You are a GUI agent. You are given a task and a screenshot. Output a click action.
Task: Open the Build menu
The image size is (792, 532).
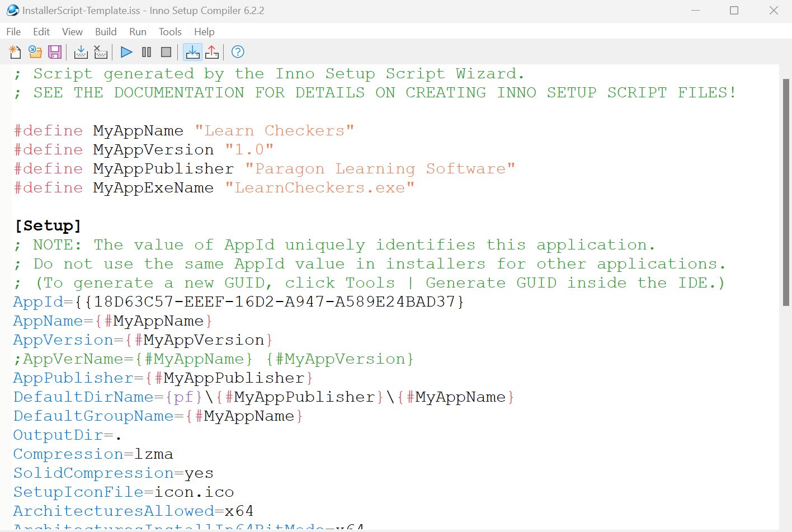point(106,32)
